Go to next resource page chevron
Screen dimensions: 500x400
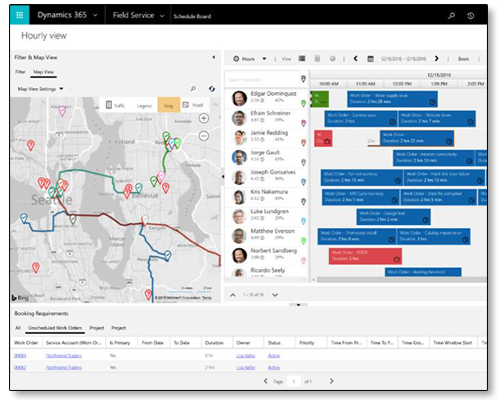tap(275, 295)
